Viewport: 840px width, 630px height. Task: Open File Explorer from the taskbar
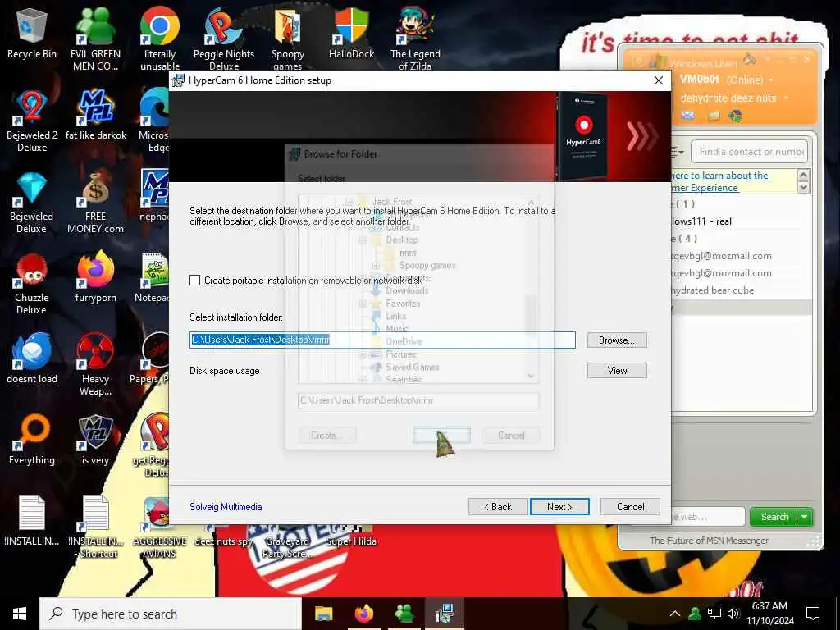point(323,614)
